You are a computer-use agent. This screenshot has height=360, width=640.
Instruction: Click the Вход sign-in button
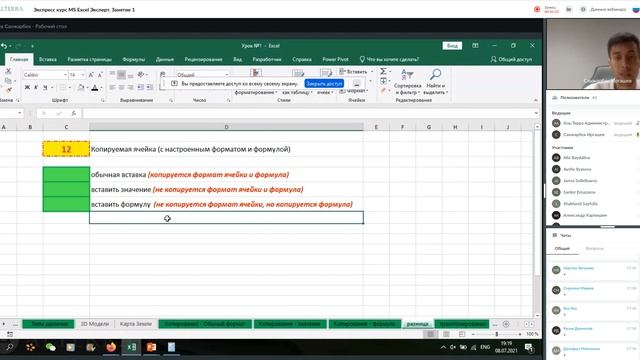(452, 46)
